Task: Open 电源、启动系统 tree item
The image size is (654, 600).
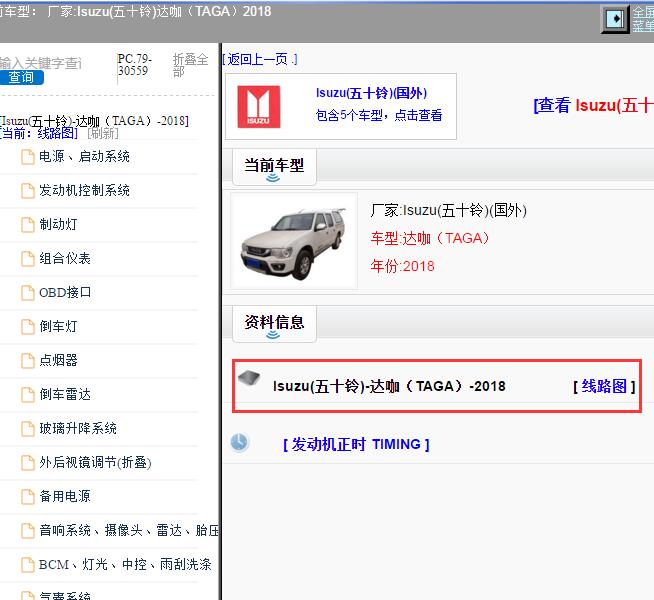Action: click(x=84, y=157)
